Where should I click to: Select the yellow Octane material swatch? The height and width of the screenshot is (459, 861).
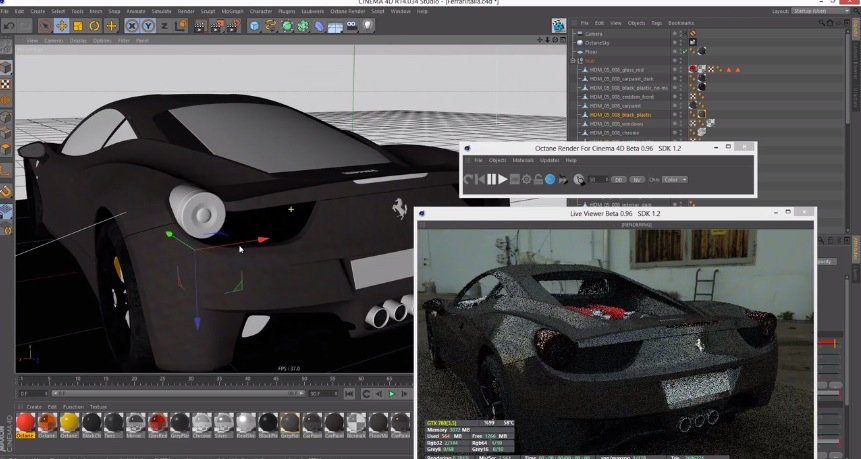click(69, 423)
